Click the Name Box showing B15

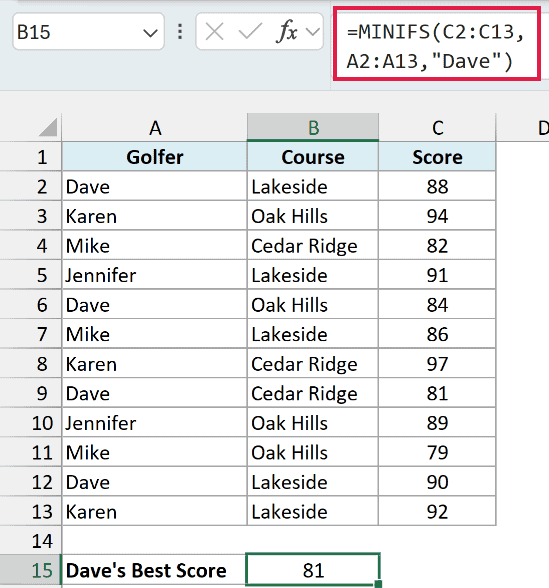(x=88, y=32)
